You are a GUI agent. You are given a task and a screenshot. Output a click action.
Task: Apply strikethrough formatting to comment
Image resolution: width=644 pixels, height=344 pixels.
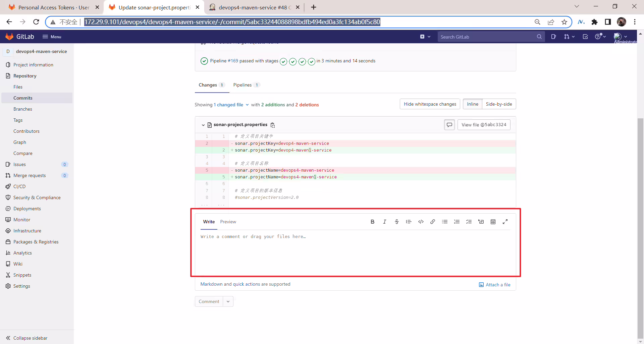pos(396,222)
